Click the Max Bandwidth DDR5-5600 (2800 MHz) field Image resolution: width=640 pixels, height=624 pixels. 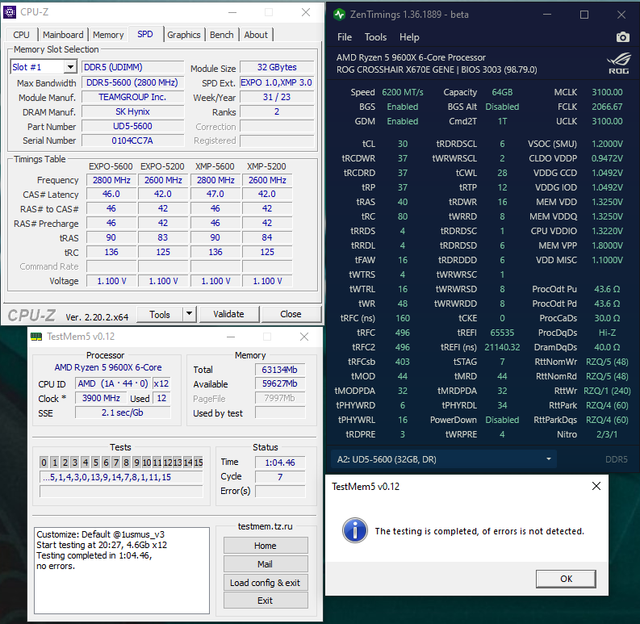click(x=133, y=82)
